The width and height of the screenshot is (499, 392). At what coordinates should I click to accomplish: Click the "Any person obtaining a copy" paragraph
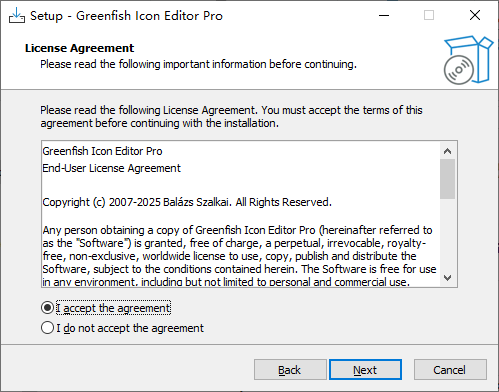239,256
